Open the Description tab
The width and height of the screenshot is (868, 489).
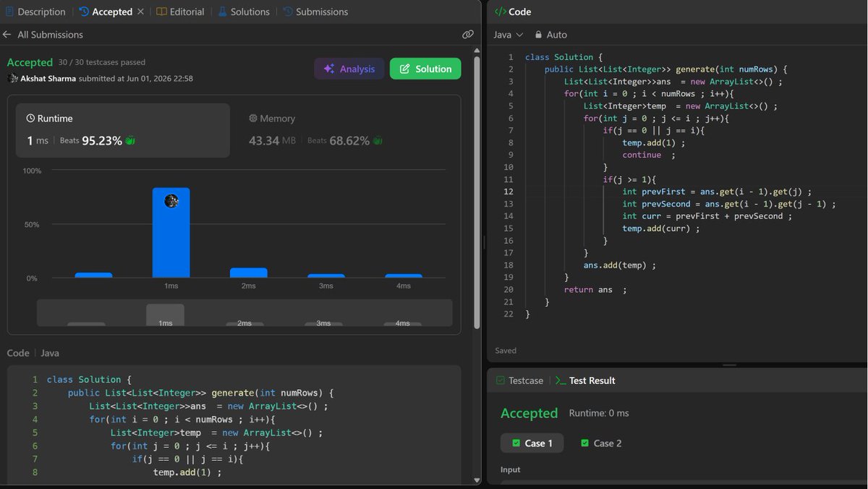(35, 12)
